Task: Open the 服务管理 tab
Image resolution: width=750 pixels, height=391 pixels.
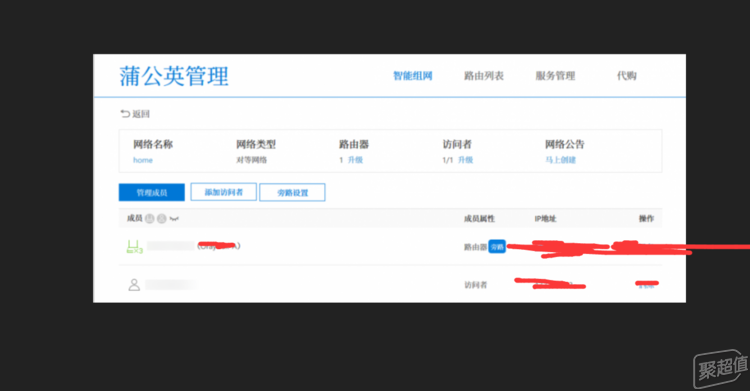Action: tap(555, 76)
